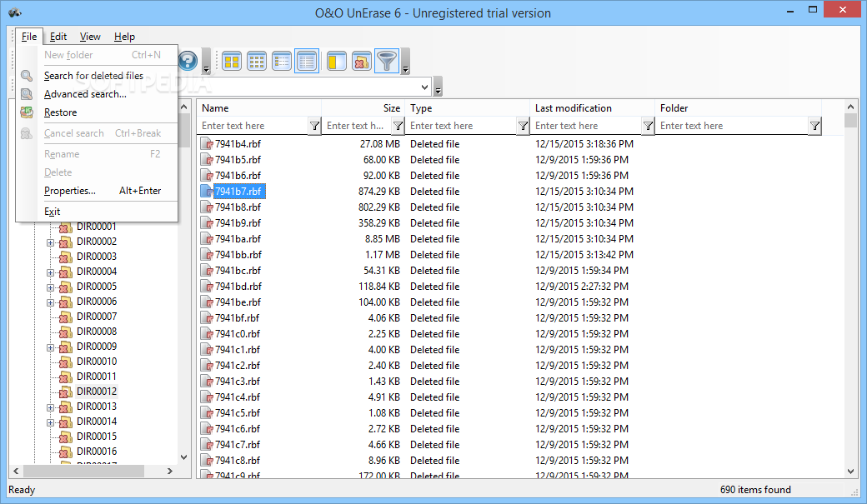Expand the DIR00004 tree node
The height and width of the screenshot is (504, 867).
pyautogui.click(x=50, y=272)
